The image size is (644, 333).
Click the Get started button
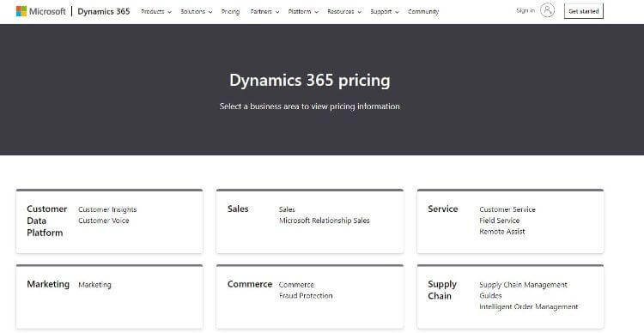[584, 11]
